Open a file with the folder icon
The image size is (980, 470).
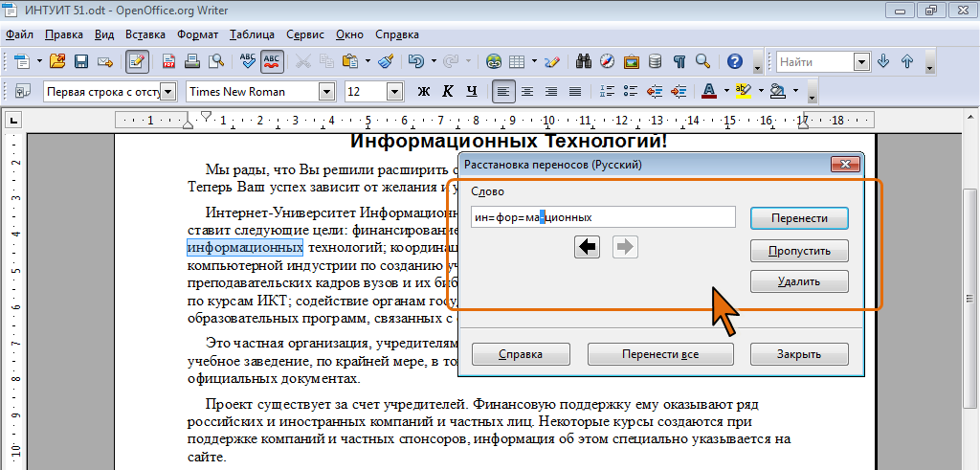pyautogui.click(x=57, y=61)
